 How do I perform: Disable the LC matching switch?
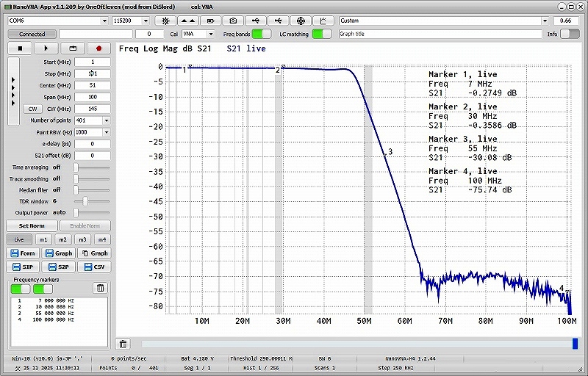click(321, 34)
